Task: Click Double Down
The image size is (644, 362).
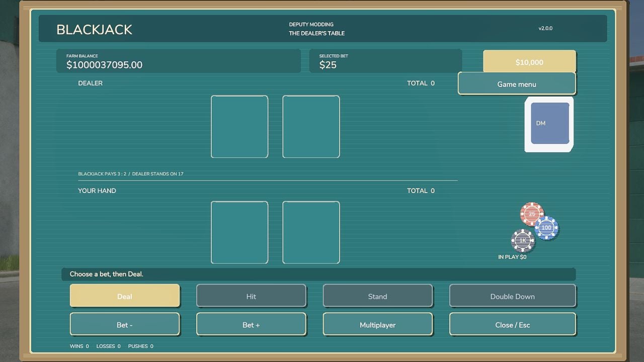Action: coord(512,296)
